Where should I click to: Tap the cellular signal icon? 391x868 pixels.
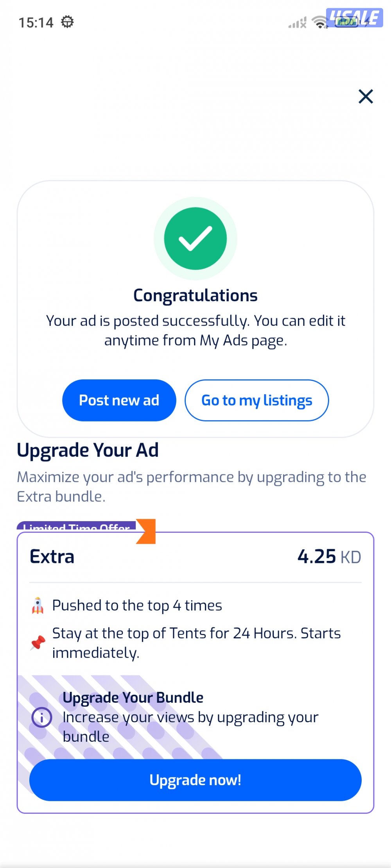pos(298,23)
